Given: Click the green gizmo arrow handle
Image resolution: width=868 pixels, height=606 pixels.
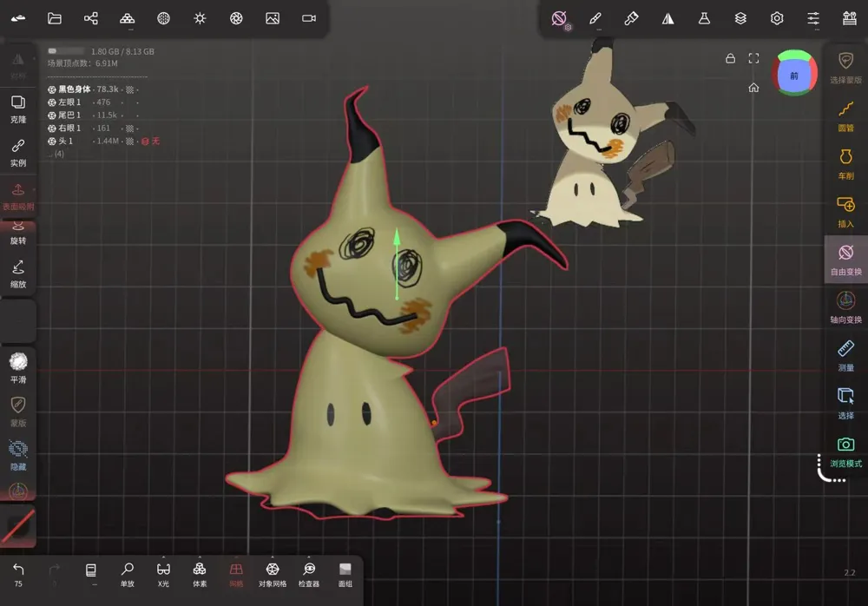Looking at the screenshot, I should coord(397,238).
